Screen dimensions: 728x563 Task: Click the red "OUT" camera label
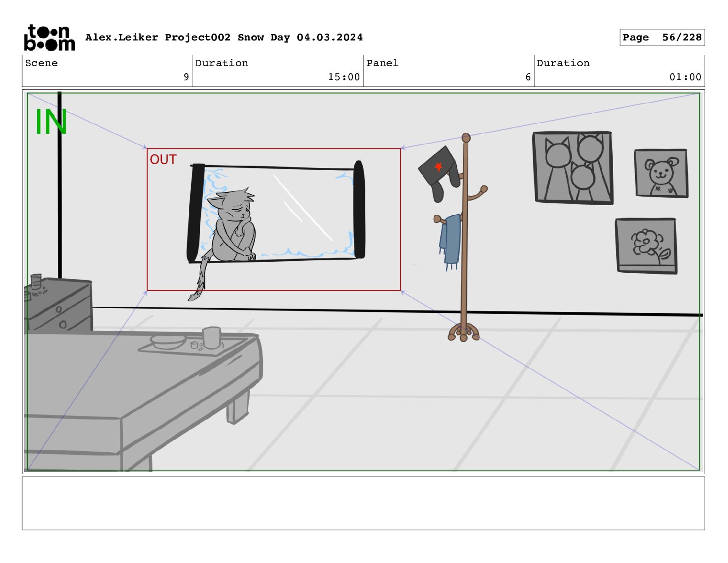[x=163, y=159]
